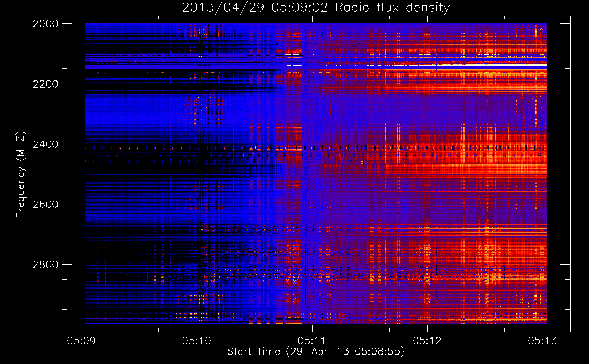Click the '05:10' time axis label
The width and height of the screenshot is (589, 364).
pyautogui.click(x=197, y=341)
